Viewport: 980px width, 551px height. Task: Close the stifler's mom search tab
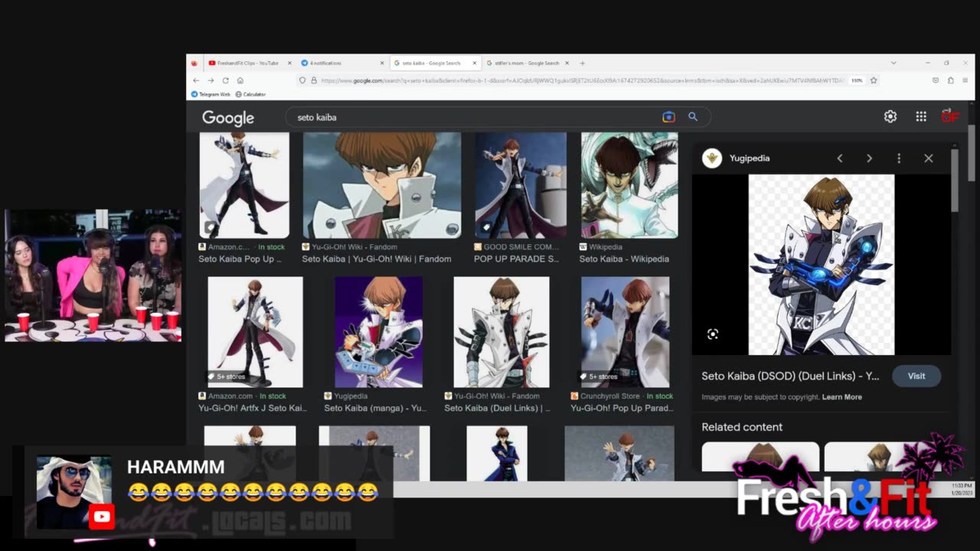pyautogui.click(x=567, y=63)
